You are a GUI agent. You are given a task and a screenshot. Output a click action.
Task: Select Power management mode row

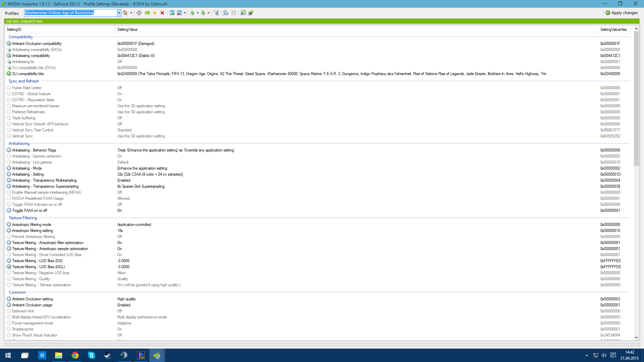[317, 323]
